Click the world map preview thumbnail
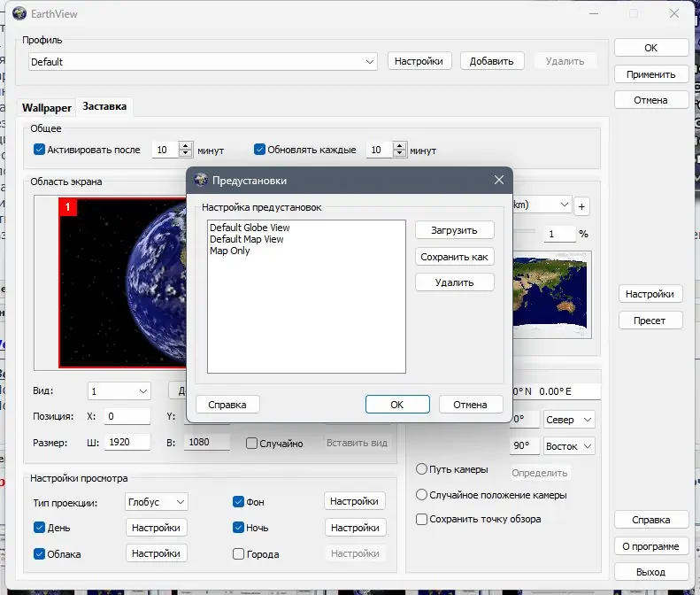 click(552, 295)
